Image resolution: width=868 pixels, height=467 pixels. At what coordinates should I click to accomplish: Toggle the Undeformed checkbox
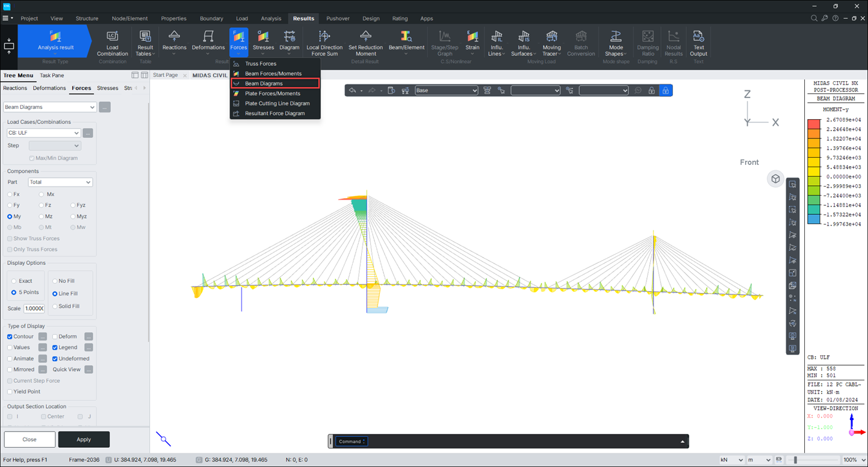click(x=55, y=359)
